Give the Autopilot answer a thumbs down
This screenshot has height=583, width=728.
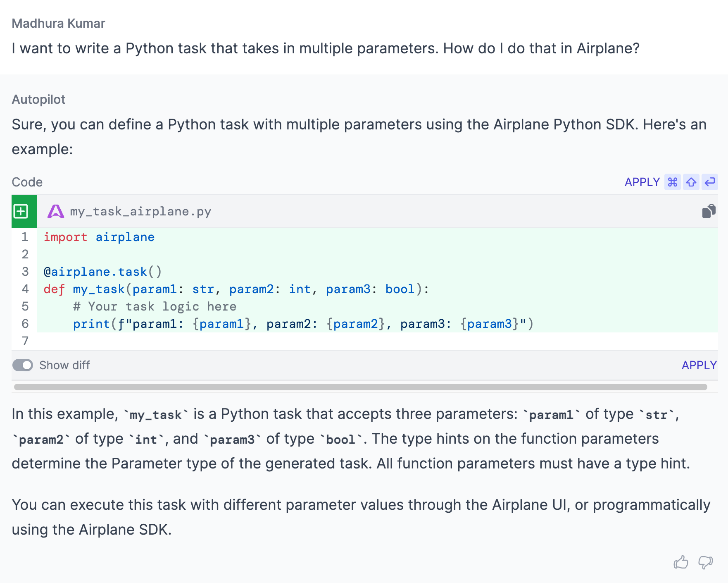706,562
